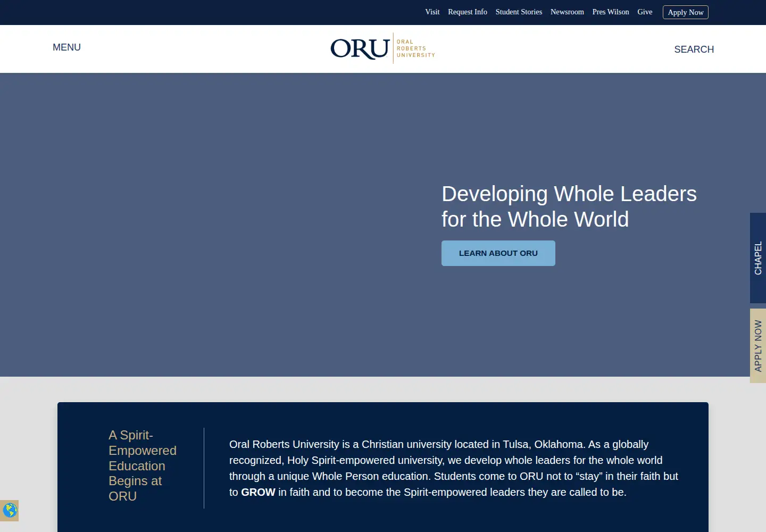Open the Request Info link
The height and width of the screenshot is (532, 766).
click(x=468, y=12)
